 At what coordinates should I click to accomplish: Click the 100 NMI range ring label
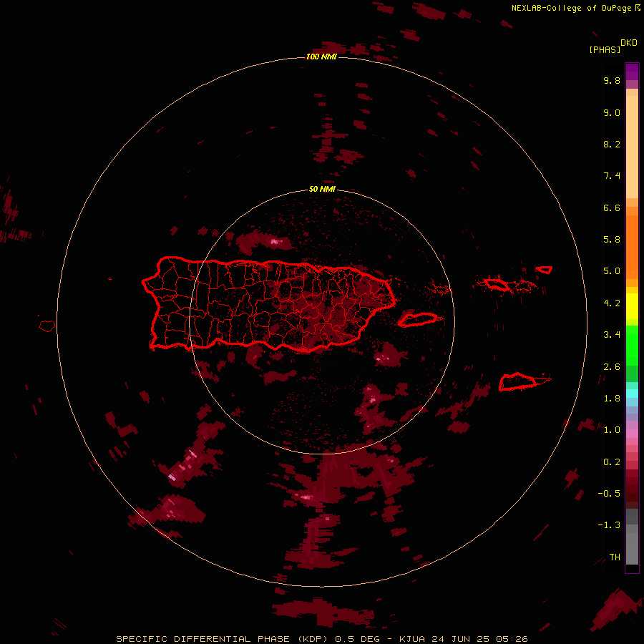321,57
